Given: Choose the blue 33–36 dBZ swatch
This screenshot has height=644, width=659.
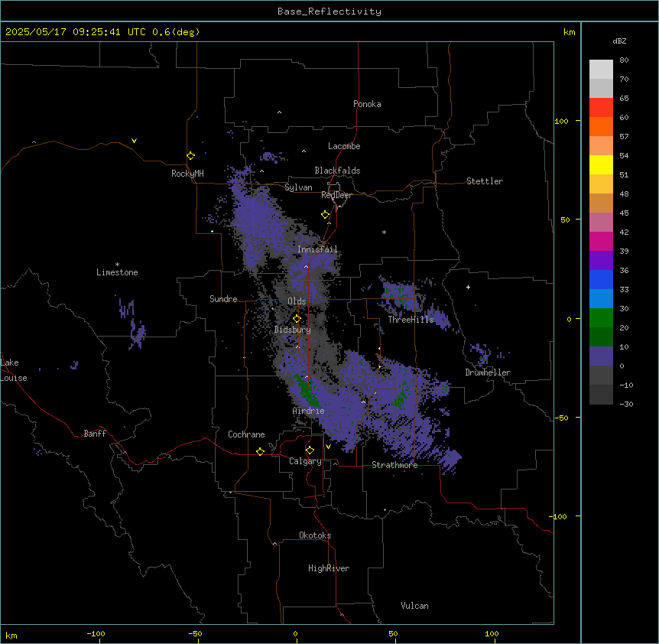Looking at the screenshot, I should (x=601, y=279).
